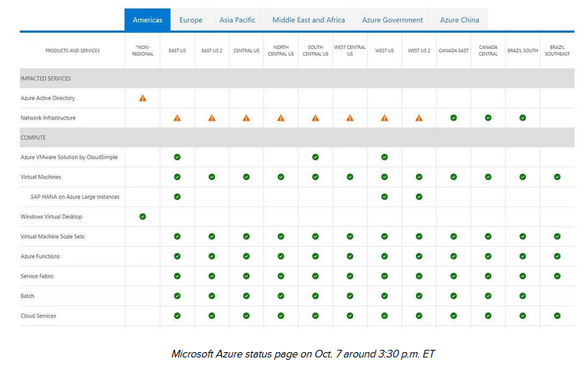The width and height of the screenshot is (588, 372).
Task: Click Virtual Machines Brazil Southeast check icon
Action: [x=557, y=177]
